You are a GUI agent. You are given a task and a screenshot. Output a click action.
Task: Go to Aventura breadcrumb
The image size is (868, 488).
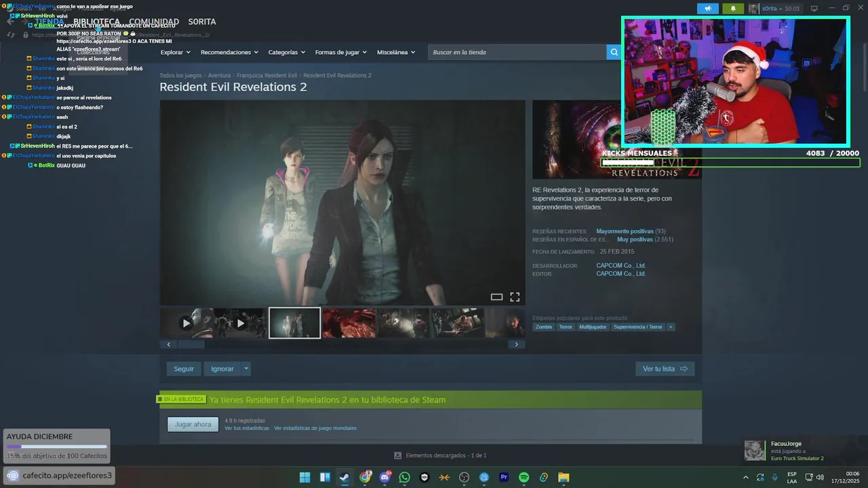(x=219, y=75)
